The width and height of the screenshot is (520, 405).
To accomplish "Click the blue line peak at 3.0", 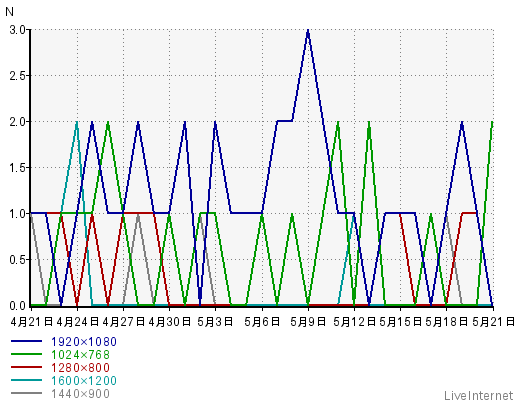I will click(308, 31).
